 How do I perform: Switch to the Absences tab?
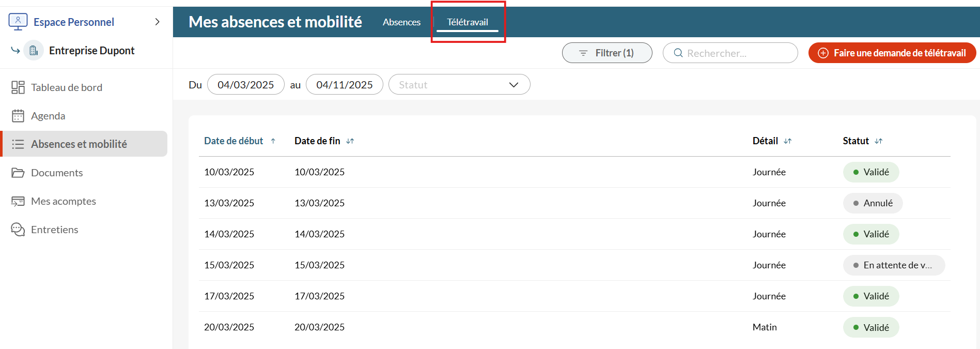[x=401, y=22]
